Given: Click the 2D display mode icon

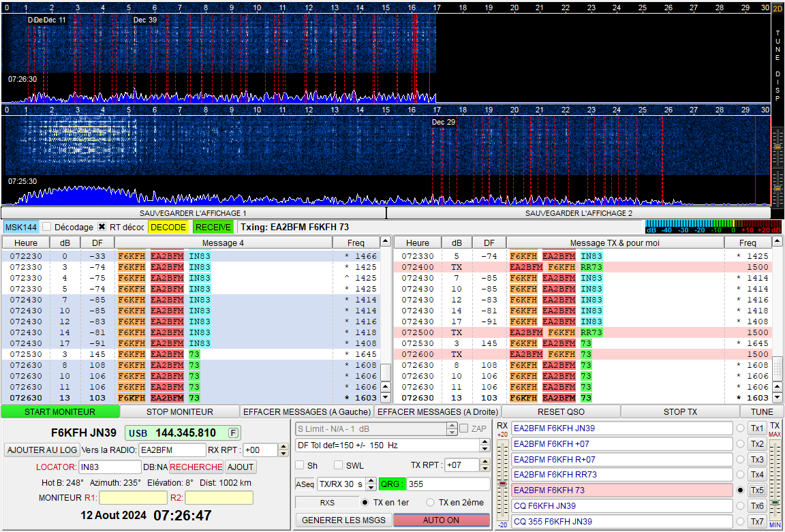Looking at the screenshot, I should 778,9.
